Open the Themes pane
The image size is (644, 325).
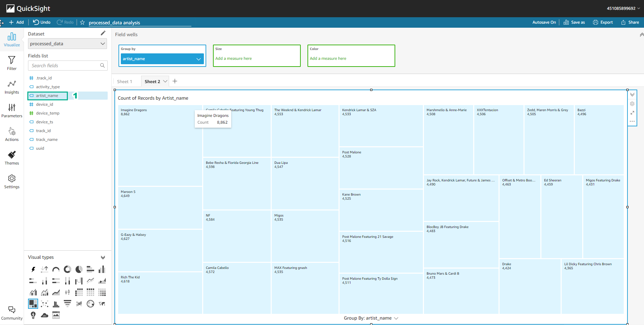[12, 158]
